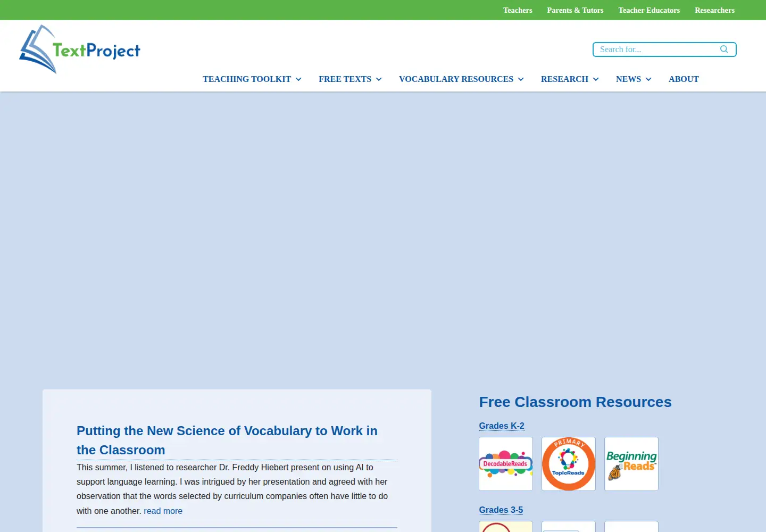Expand the Free Texts menu
This screenshot has width=766, height=532.
pyautogui.click(x=351, y=79)
